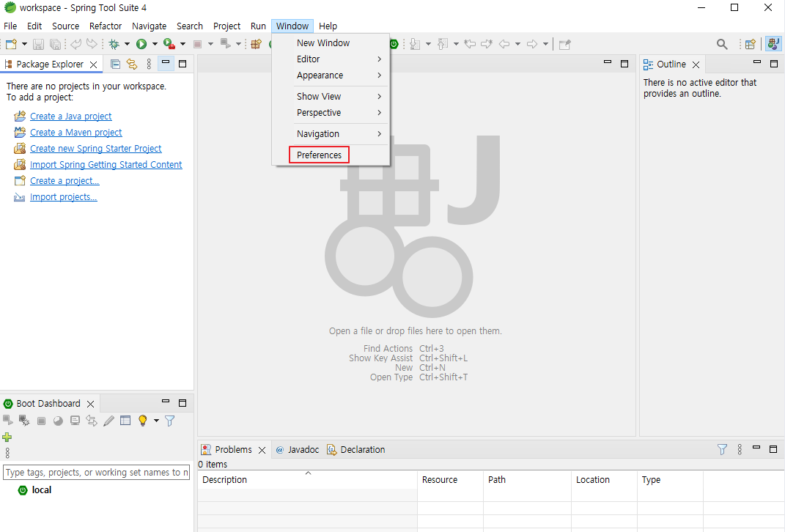785x532 pixels.
Task: Choose New Window from the Window menu
Action: [x=331, y=43]
